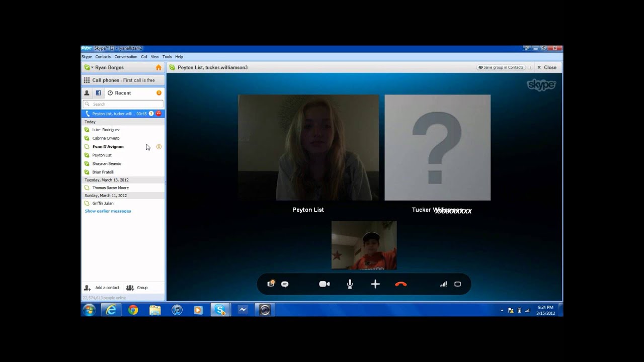The width and height of the screenshot is (644, 362).
Task: Open Action Center flag icon
Action: click(511, 311)
